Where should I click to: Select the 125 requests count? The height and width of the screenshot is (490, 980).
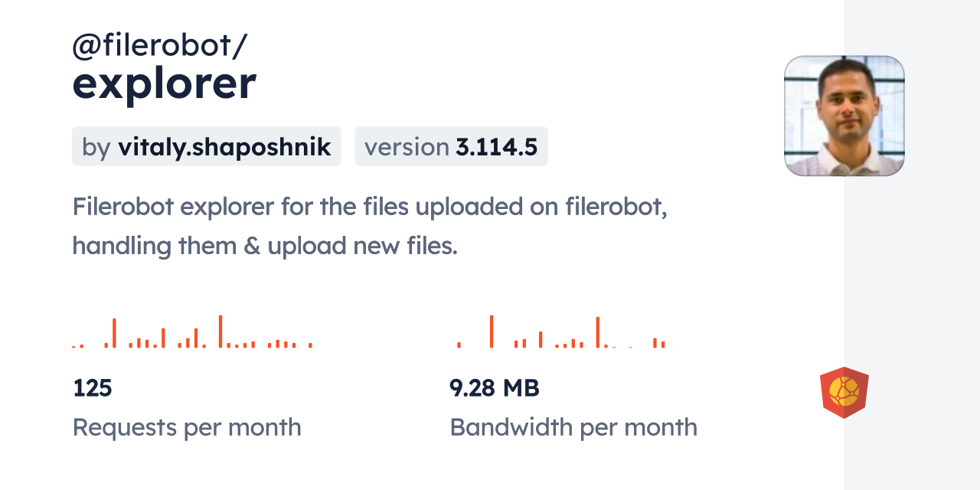click(93, 388)
